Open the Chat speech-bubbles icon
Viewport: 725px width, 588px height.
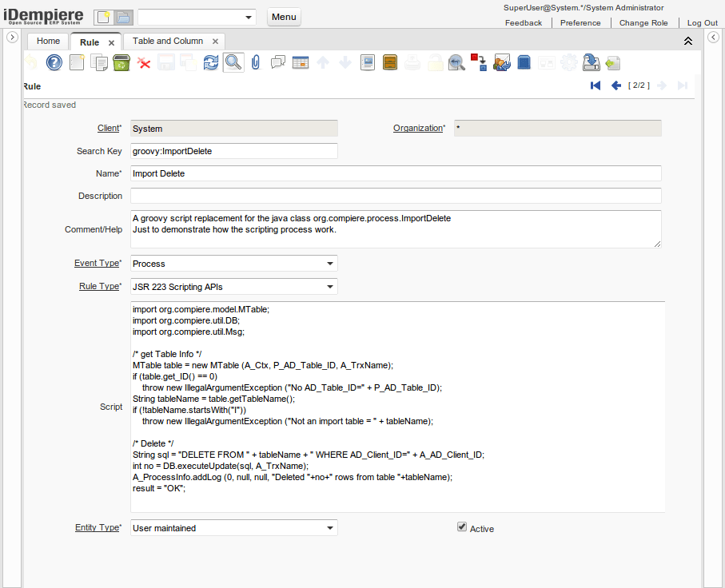[x=278, y=62]
